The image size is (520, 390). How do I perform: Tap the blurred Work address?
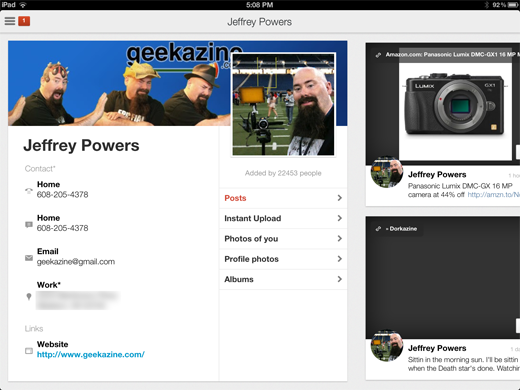[x=77, y=300]
